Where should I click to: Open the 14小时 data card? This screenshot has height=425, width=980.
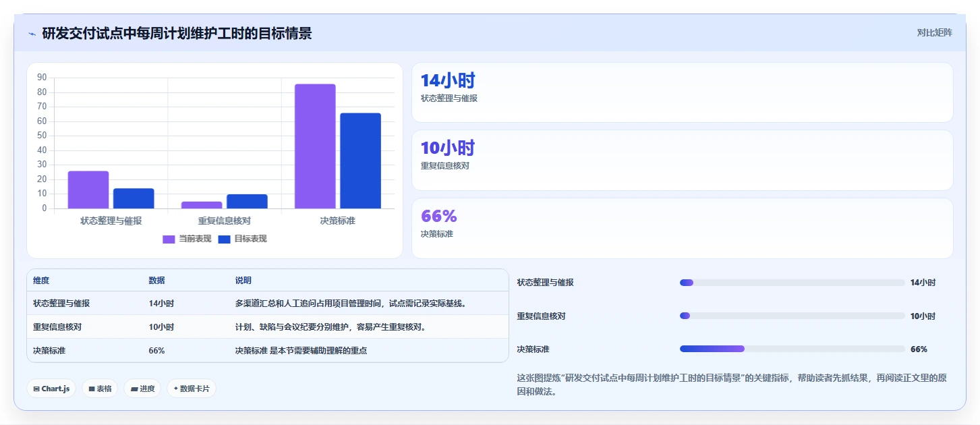pyautogui.click(x=682, y=92)
